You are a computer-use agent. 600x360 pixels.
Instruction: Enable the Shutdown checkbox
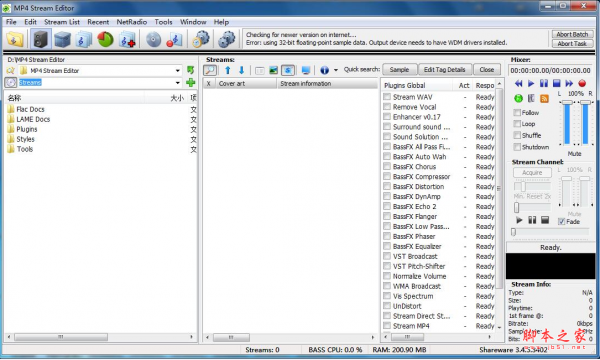pyautogui.click(x=517, y=147)
